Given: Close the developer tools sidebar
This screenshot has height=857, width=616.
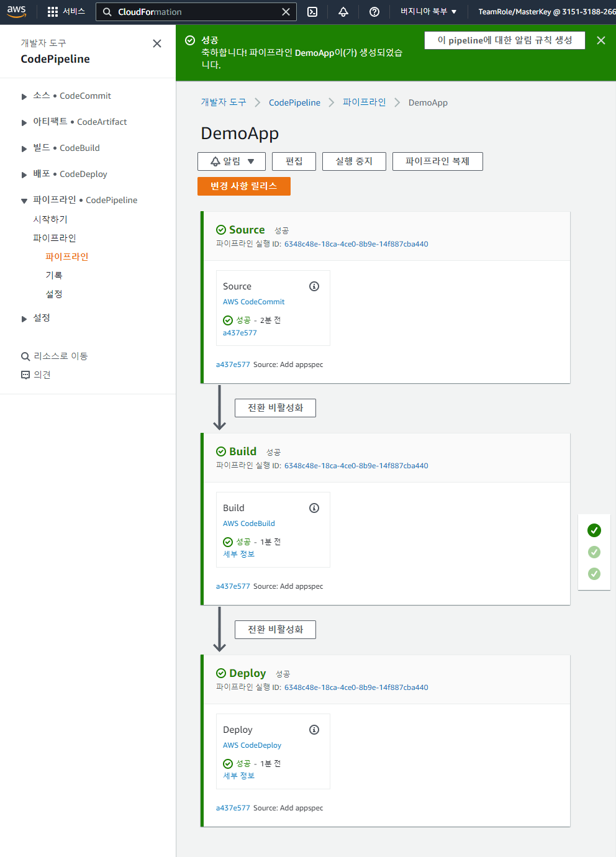Looking at the screenshot, I should point(157,43).
